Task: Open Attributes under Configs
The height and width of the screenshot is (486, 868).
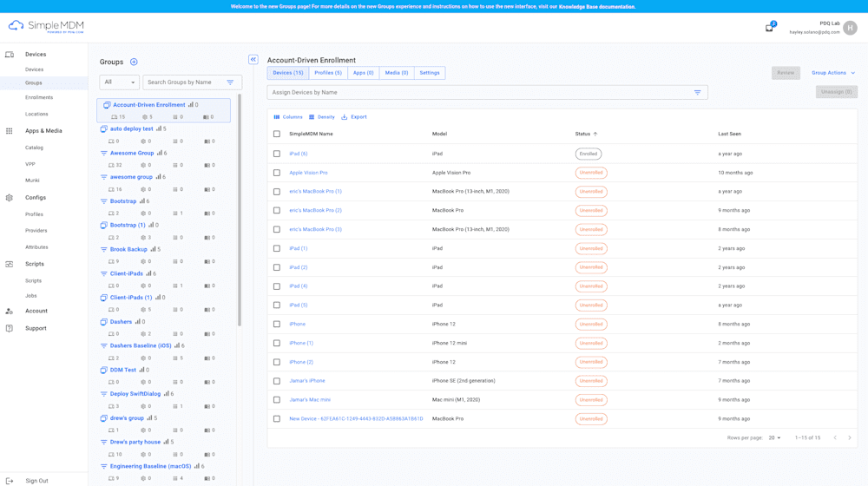Action: point(36,247)
